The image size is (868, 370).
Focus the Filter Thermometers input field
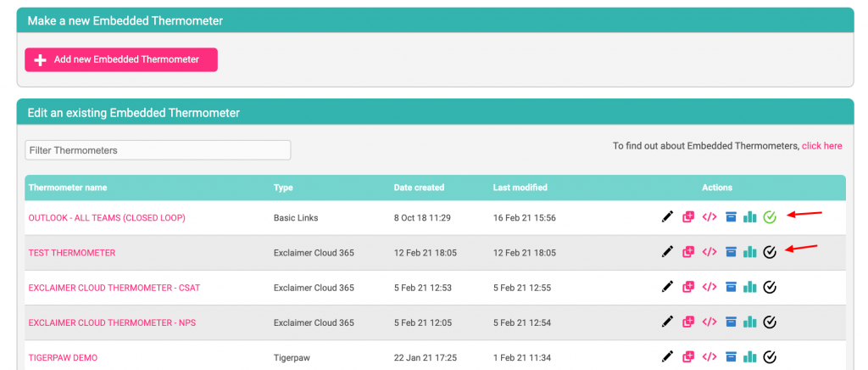[x=158, y=150]
